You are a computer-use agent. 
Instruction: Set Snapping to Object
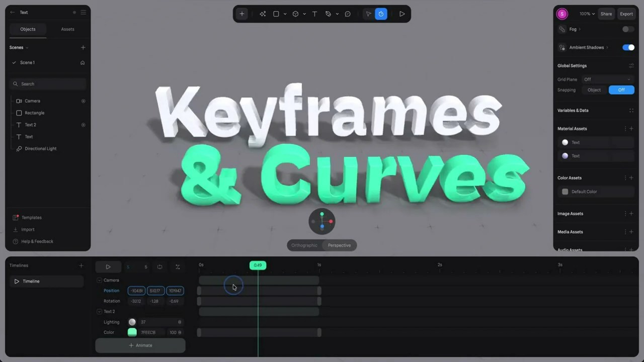(x=594, y=89)
